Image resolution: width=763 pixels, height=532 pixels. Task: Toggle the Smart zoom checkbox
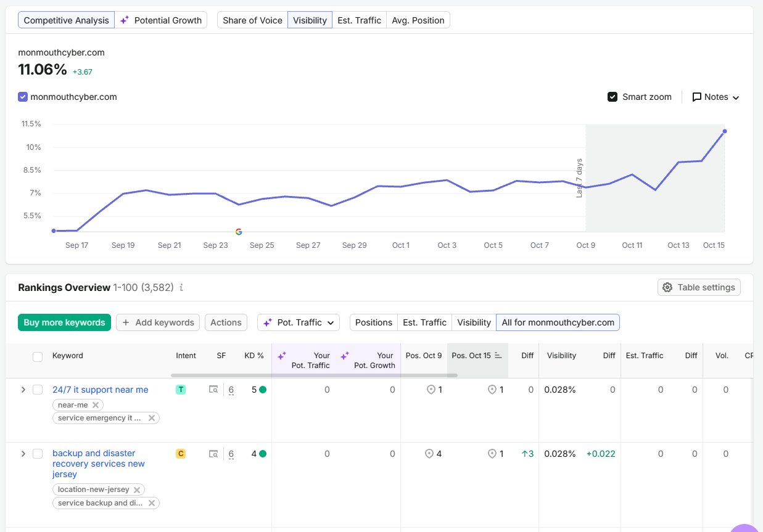click(612, 97)
